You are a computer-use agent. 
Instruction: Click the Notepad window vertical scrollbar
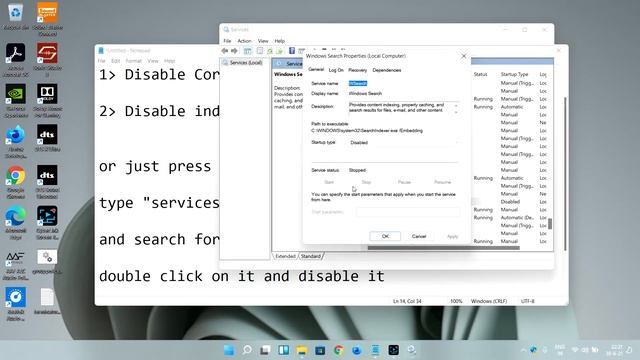pos(565,174)
